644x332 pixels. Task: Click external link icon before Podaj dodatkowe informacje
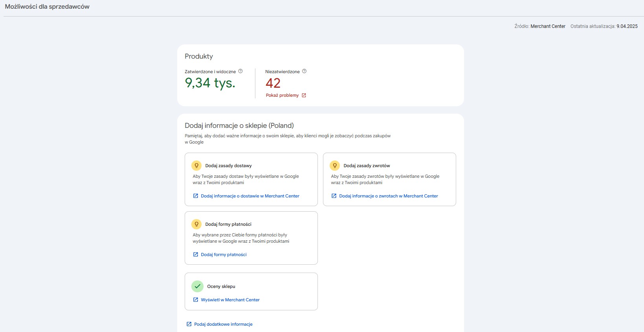click(189, 324)
